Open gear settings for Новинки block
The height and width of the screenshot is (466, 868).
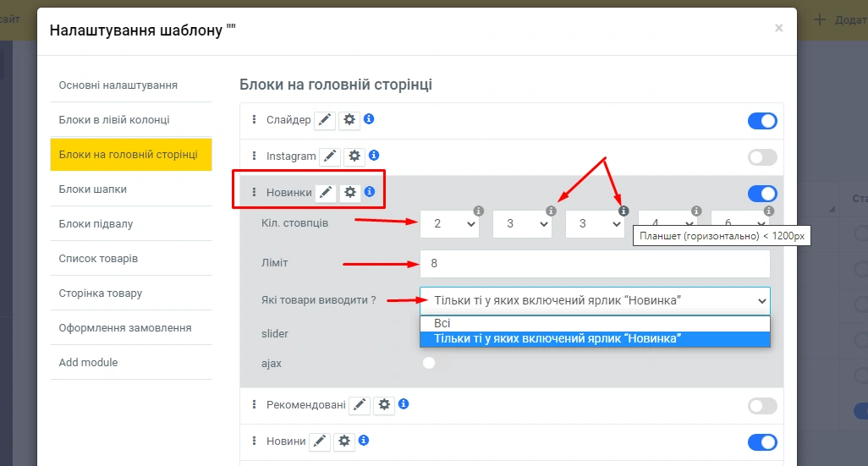[349, 193]
